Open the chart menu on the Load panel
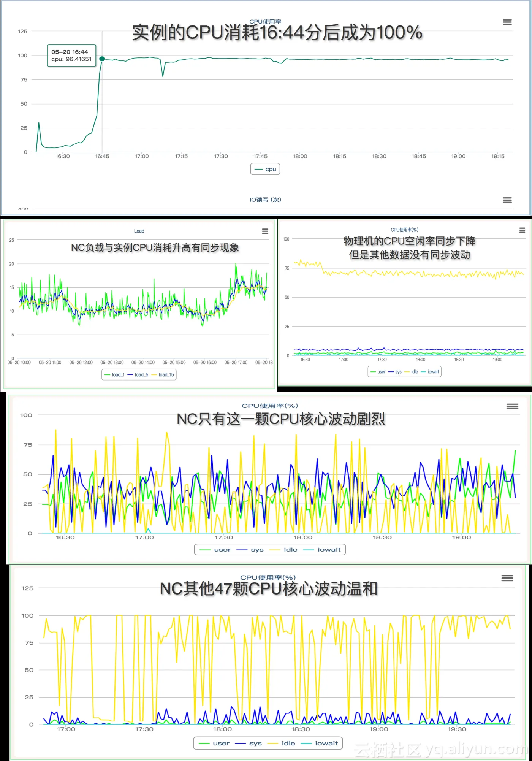 (265, 231)
